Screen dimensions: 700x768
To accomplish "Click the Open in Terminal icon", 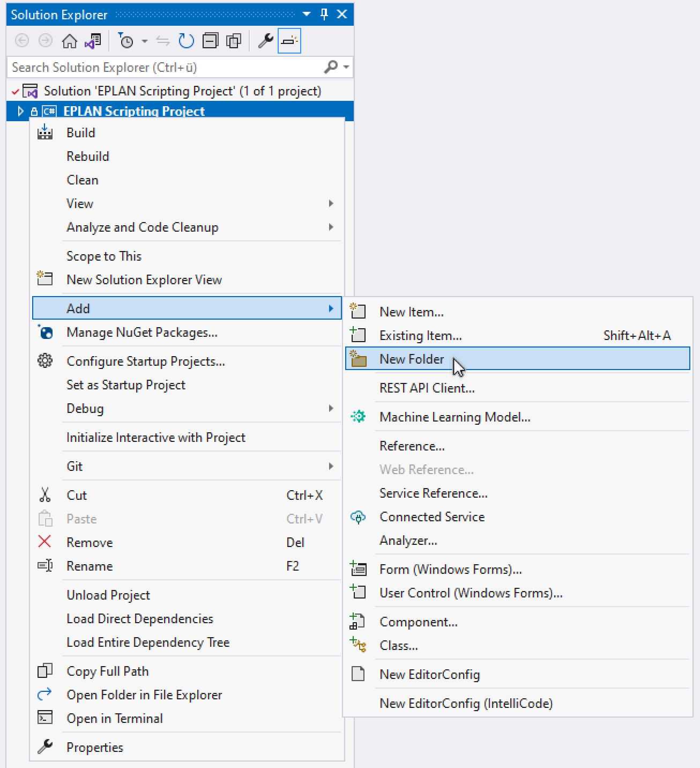I will [45, 718].
